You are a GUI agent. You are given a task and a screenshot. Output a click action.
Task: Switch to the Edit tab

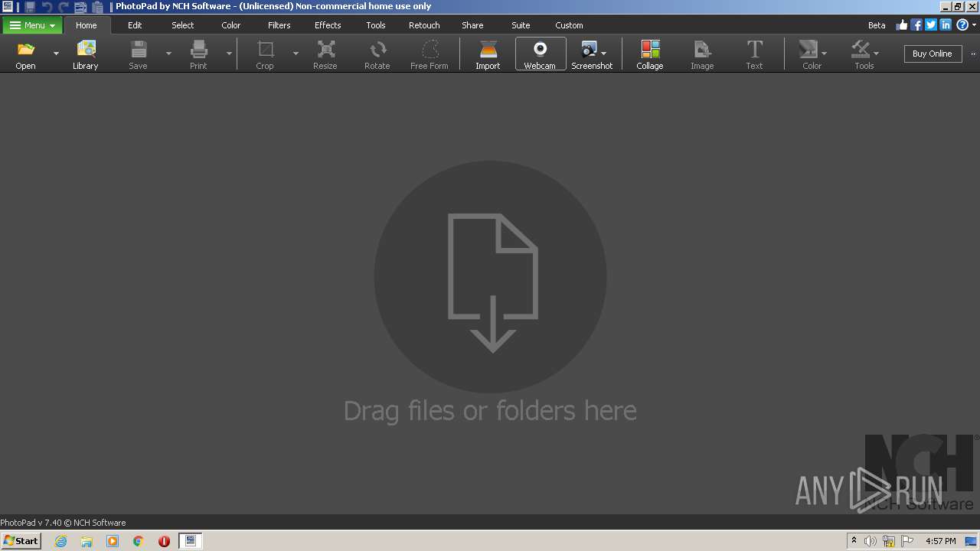135,25
